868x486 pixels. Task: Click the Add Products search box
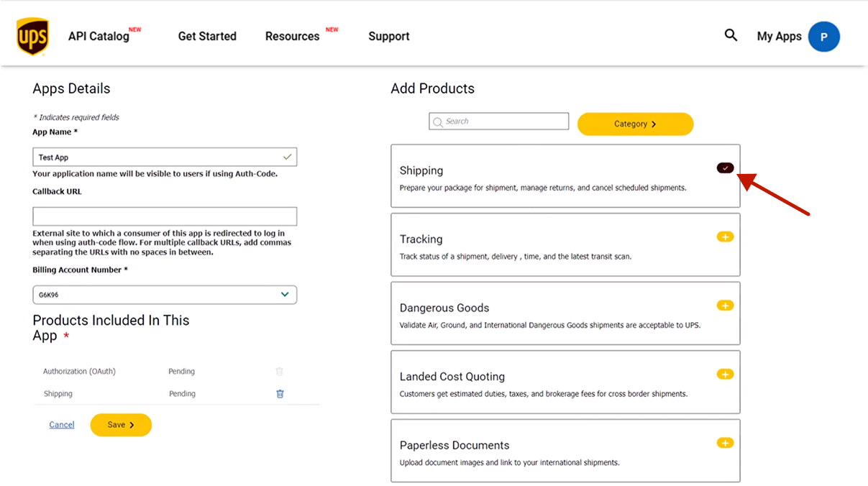tap(499, 121)
